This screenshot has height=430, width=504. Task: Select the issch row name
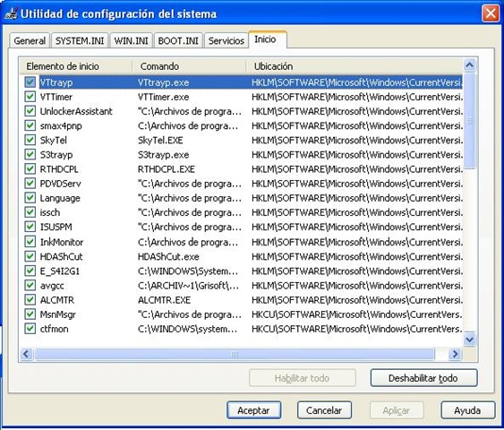point(50,212)
